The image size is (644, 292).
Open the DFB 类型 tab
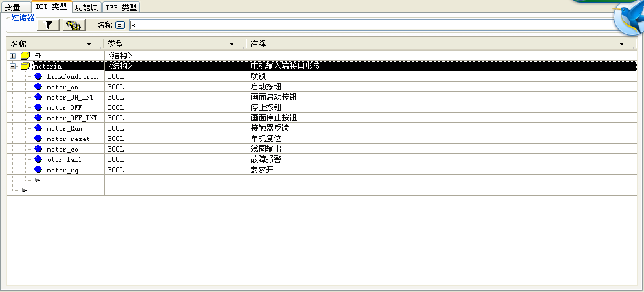121,7
